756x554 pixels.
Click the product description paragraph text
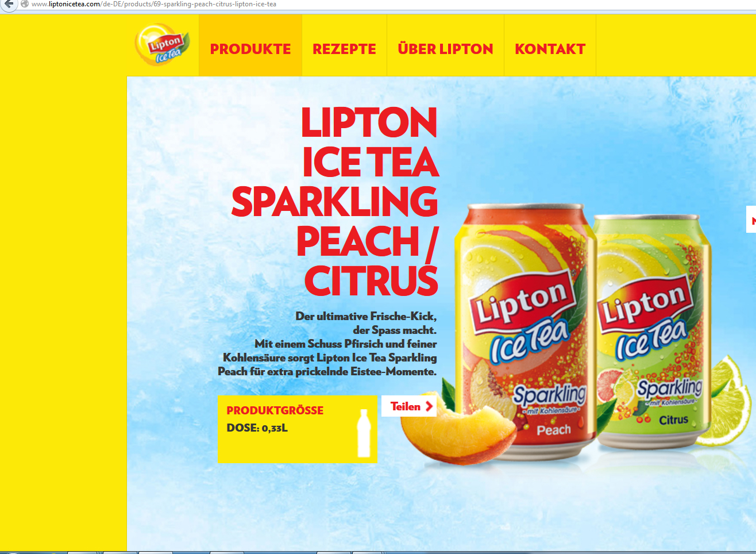point(327,344)
